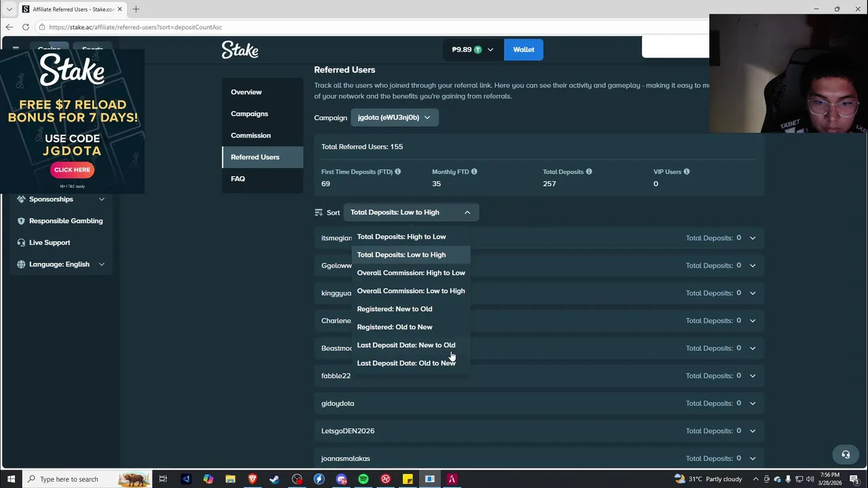This screenshot has height=488, width=868.
Task: Expand the joanasmalakas user row
Action: [753, 458]
